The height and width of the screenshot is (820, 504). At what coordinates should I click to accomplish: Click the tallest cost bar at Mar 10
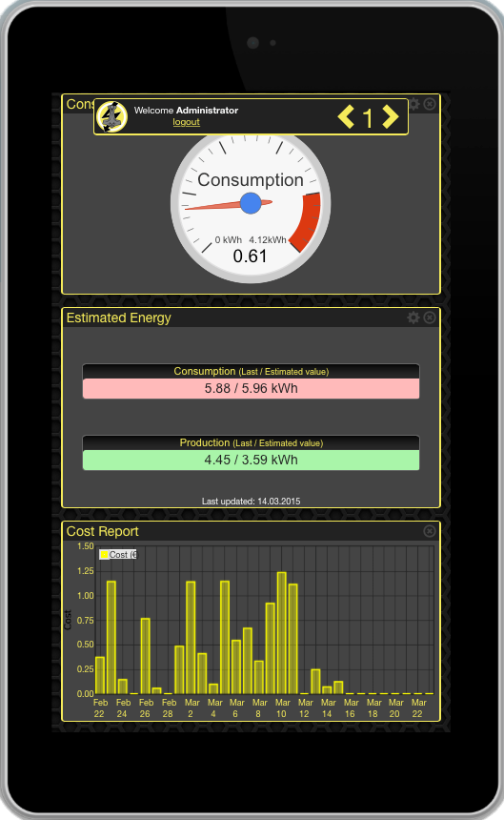[281, 633]
